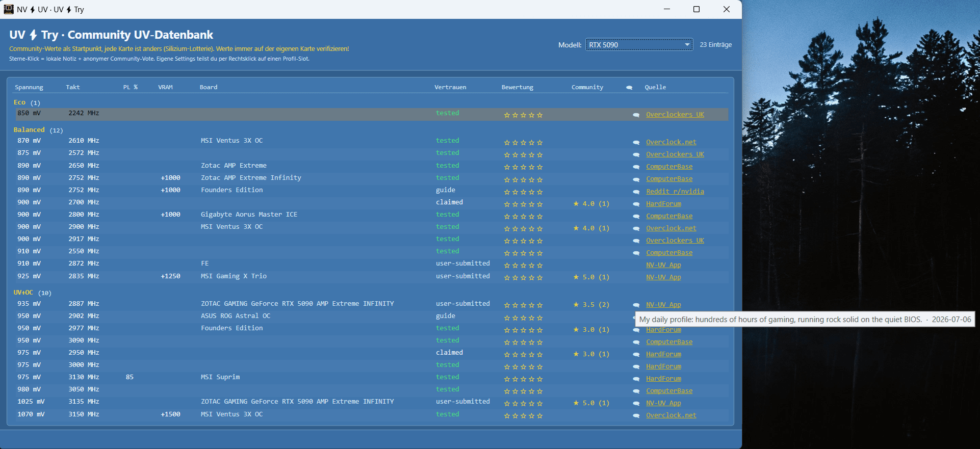Screen dimensions: 980x449
Task: Click the claimed label on the 2950 MHz row
Action: click(x=449, y=353)
